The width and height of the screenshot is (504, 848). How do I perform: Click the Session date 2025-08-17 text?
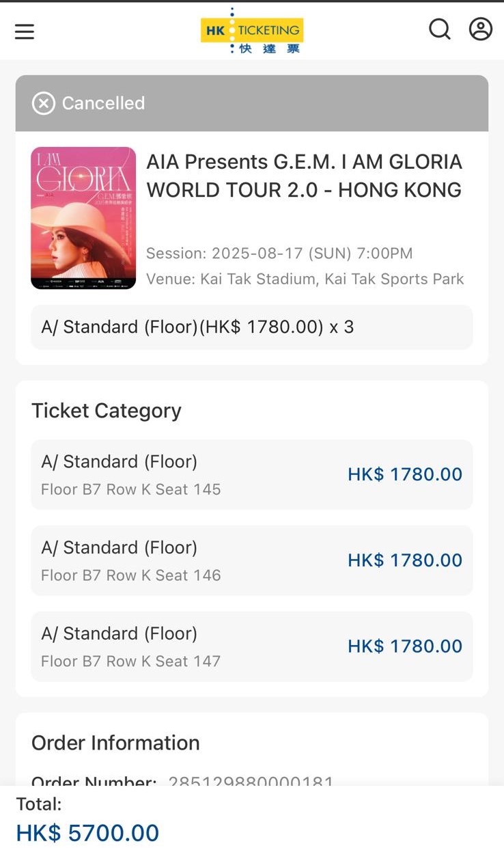[x=279, y=254]
